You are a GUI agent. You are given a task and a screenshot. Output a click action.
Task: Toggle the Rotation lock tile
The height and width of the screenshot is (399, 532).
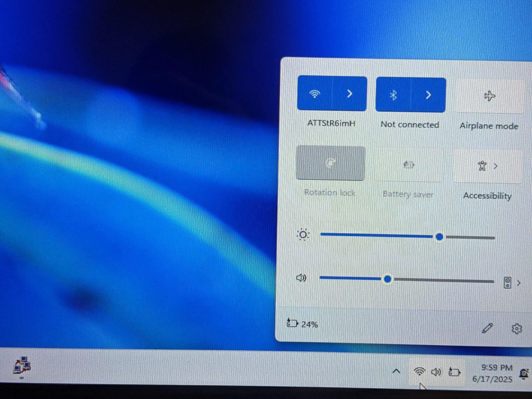331,163
